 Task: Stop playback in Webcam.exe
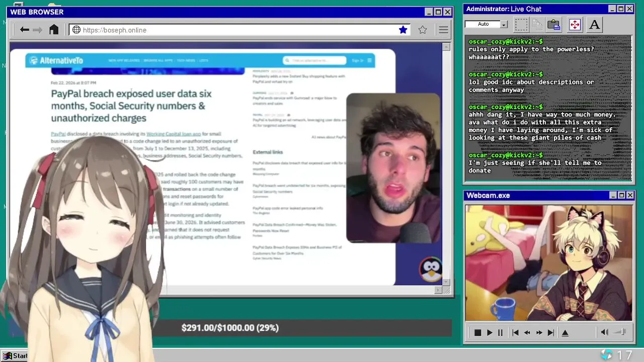pyautogui.click(x=477, y=332)
